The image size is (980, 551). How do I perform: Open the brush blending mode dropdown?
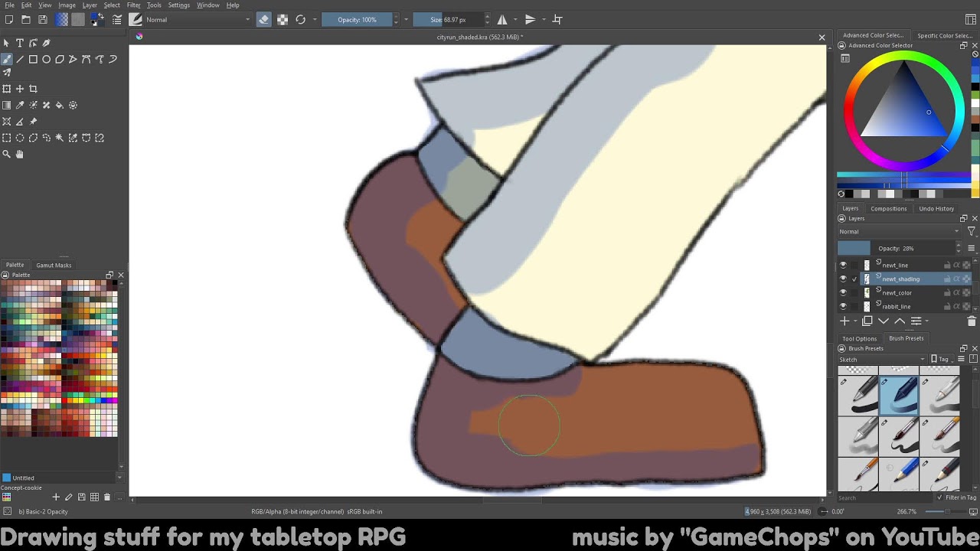click(x=198, y=19)
